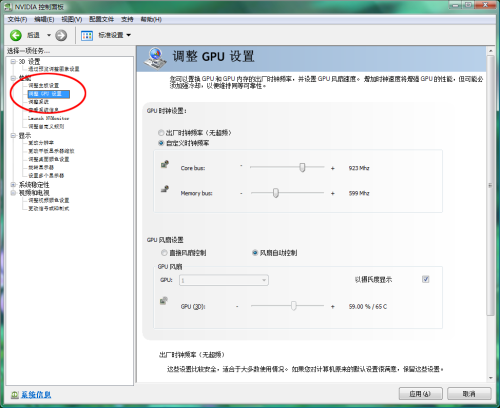The width and height of the screenshot is (500, 408).
Task: Click the Core bus clock icon
Action: 165,164
